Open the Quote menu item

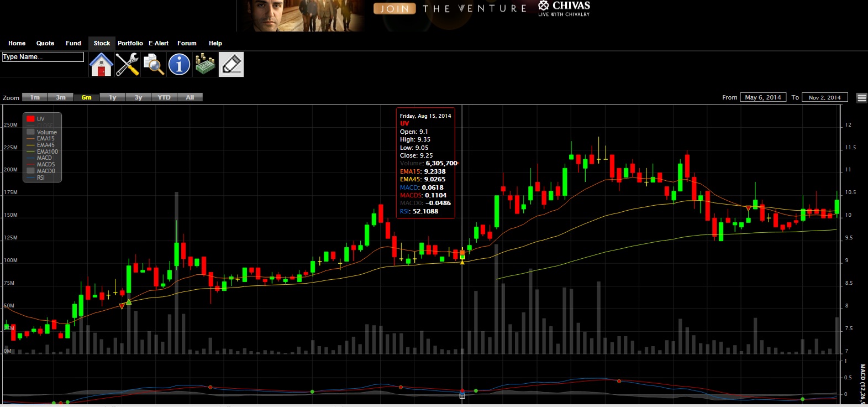45,43
